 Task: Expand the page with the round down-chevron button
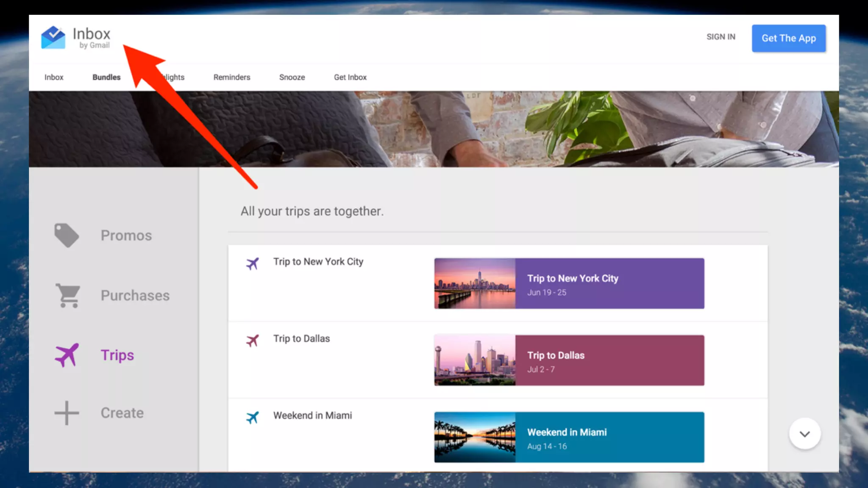point(804,433)
